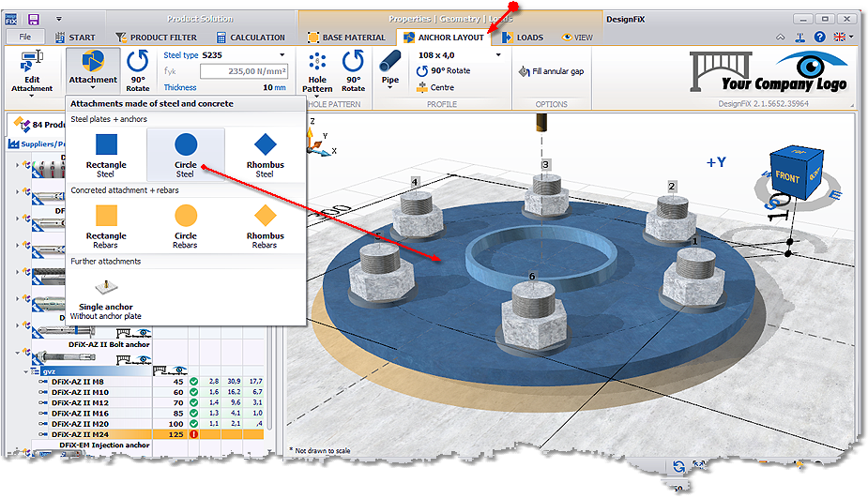Click the FRONT face of the view cube
Viewport: 868px width, 498px height.
[x=786, y=175]
